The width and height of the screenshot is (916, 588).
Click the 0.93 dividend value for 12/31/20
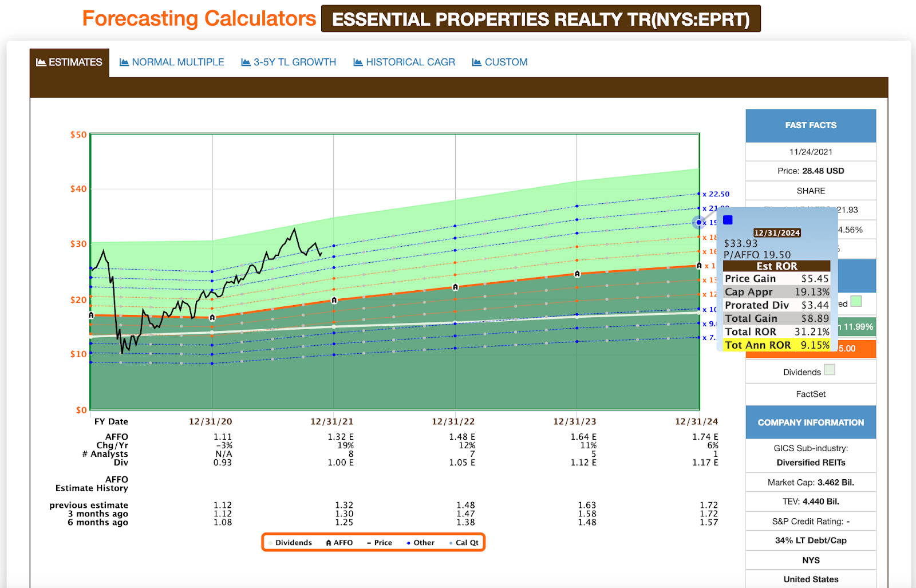[223, 463]
